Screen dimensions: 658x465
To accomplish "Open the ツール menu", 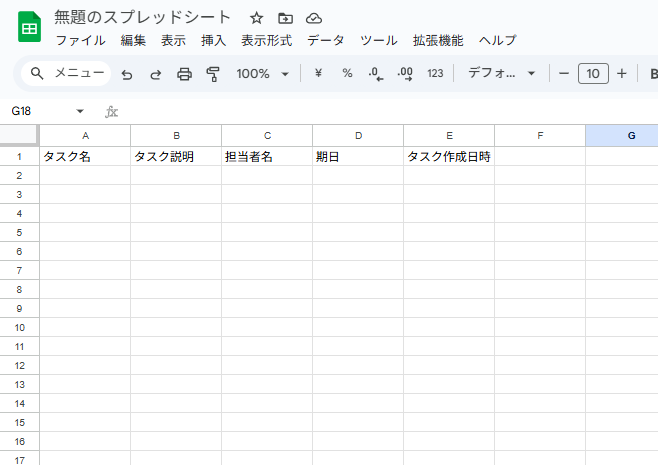I will pos(378,40).
